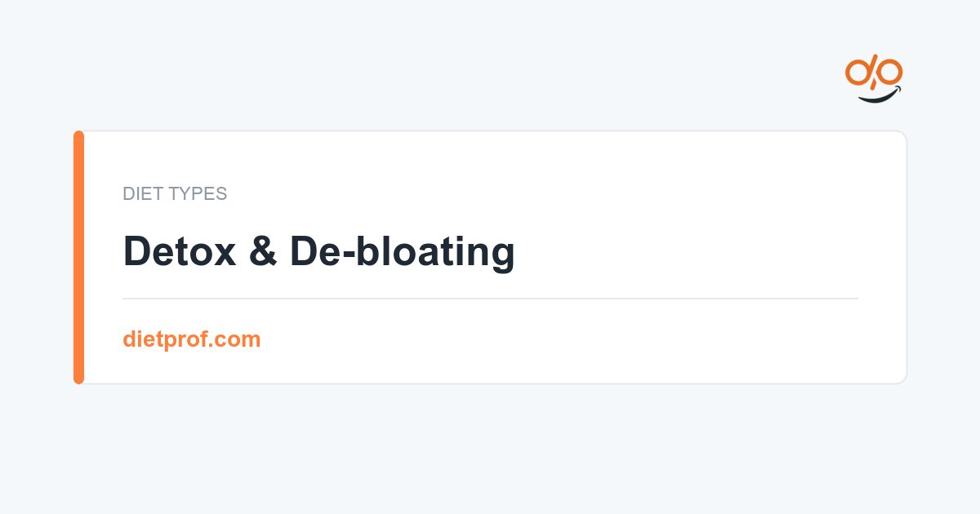Click the black smile arrow under the logo

click(879, 95)
